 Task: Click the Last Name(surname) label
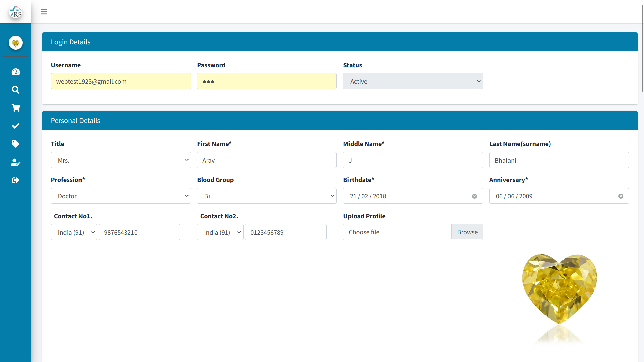point(520,144)
